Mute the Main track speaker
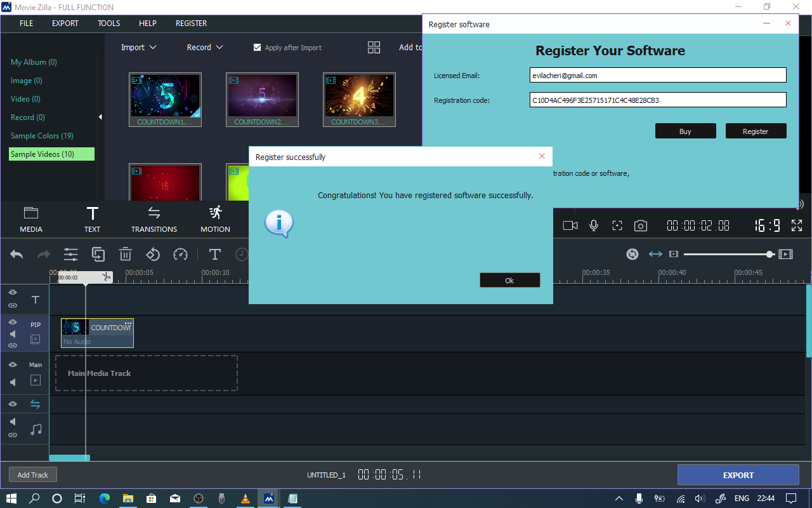812x508 pixels. pyautogui.click(x=13, y=382)
